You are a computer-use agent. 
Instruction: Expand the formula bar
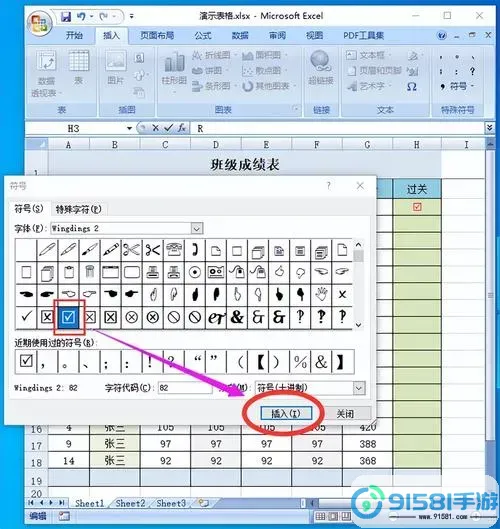[x=490, y=128]
